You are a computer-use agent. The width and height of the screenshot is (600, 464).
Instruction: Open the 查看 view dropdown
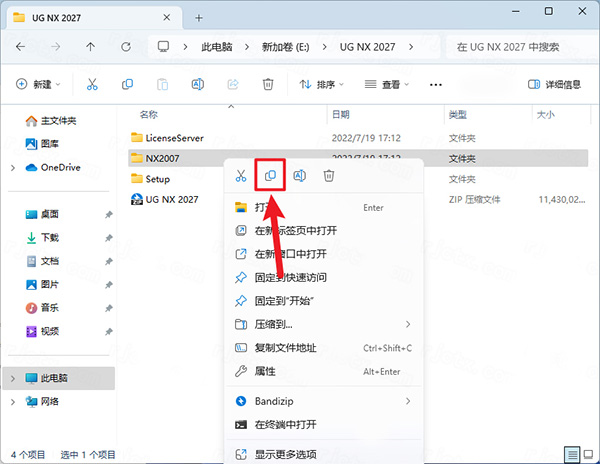point(386,84)
